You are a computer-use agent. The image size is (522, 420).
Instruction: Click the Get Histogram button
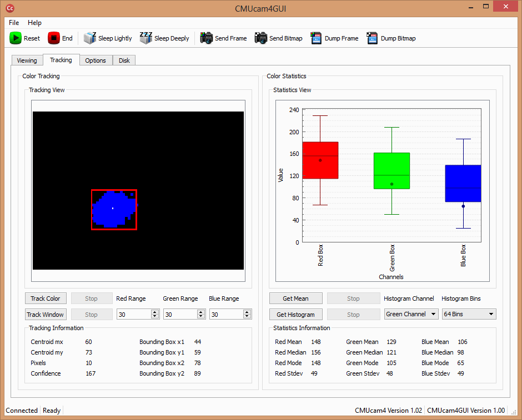tap(295, 314)
